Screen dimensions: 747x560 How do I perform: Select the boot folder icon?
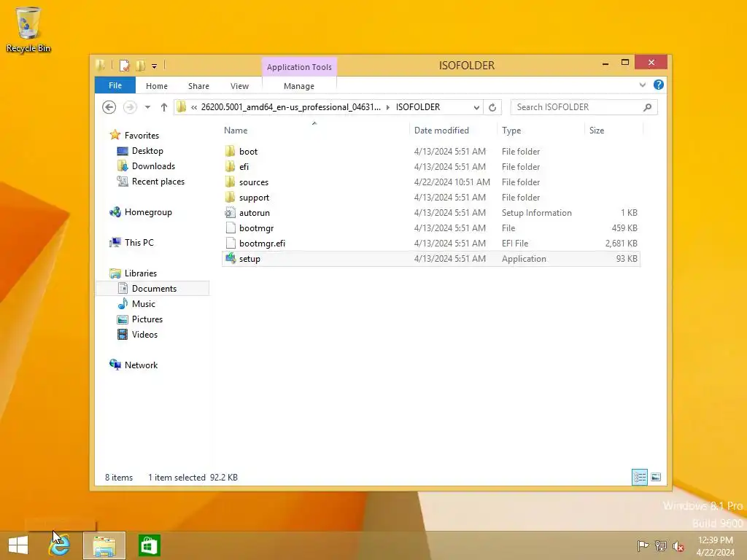(x=230, y=151)
